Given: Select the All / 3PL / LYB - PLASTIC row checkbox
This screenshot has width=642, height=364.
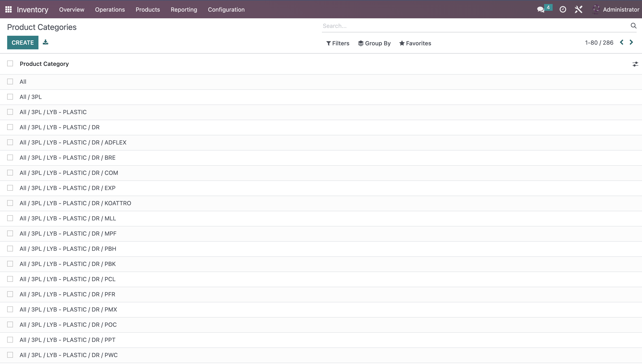Looking at the screenshot, I should [x=10, y=112].
